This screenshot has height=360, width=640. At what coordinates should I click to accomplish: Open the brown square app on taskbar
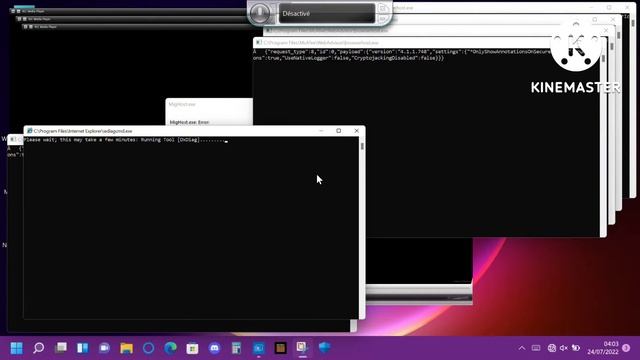(x=280, y=348)
